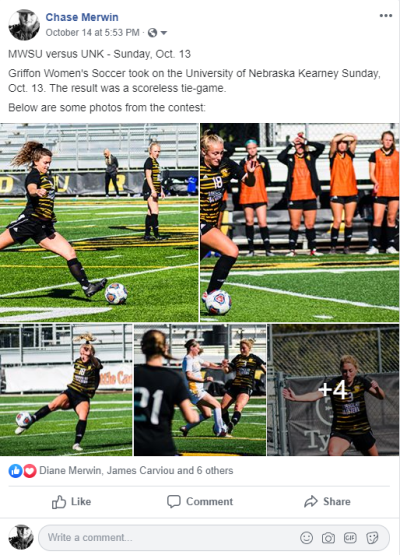
Task: Click the public globe privacy icon
Action: (x=152, y=33)
